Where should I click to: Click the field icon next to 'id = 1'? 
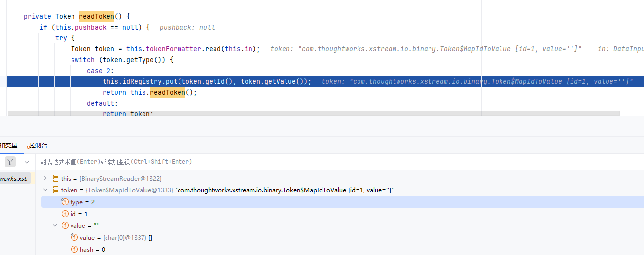point(65,214)
